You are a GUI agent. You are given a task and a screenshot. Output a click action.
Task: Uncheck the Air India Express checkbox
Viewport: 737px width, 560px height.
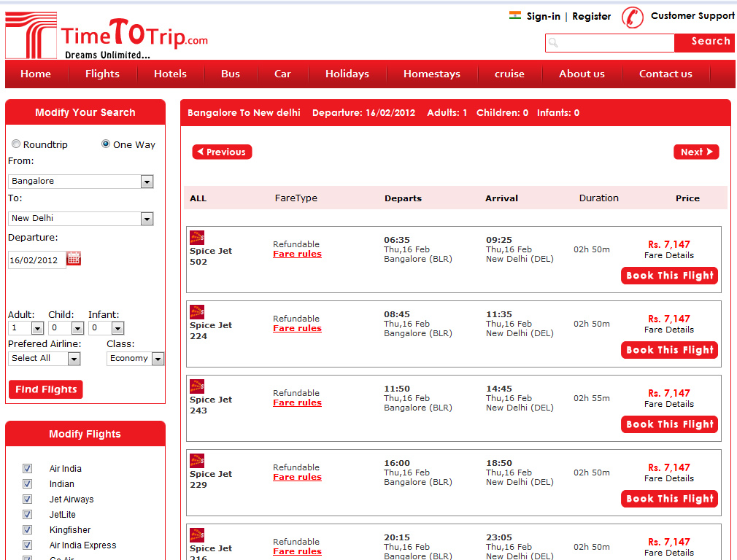point(27,545)
